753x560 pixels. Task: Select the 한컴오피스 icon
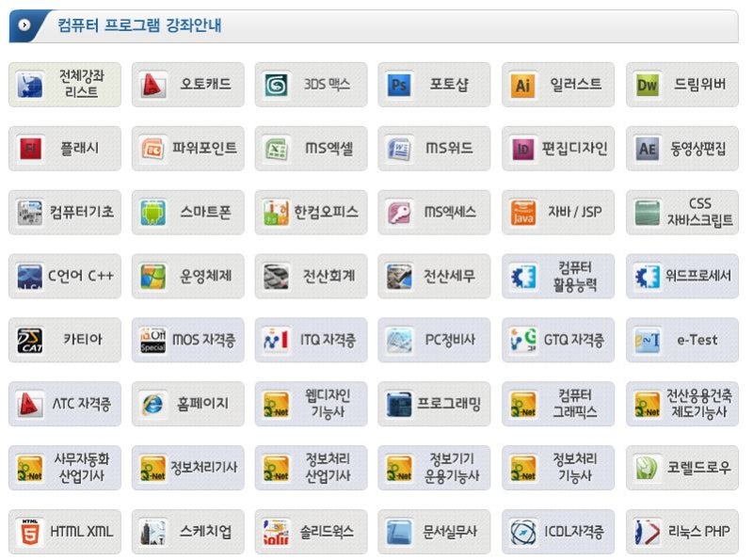pos(276,213)
